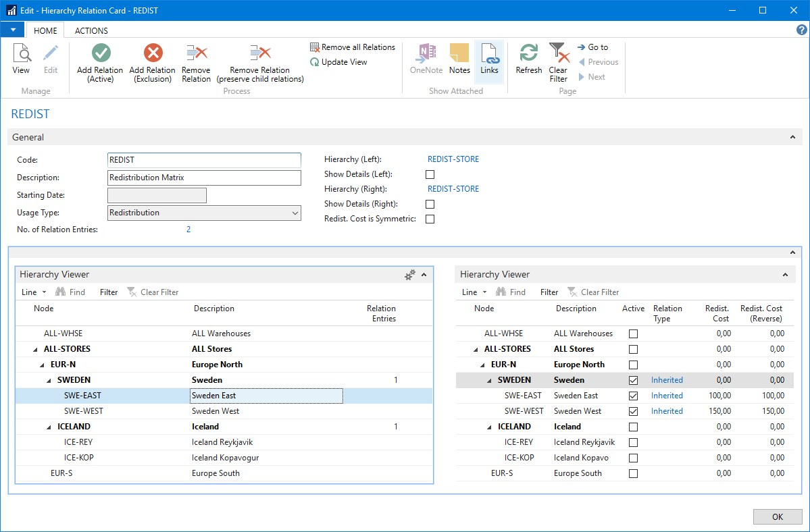Viewport: 810px width, 532px height.
Task: Click Add Relation (Active) green check icon
Action: point(101,53)
